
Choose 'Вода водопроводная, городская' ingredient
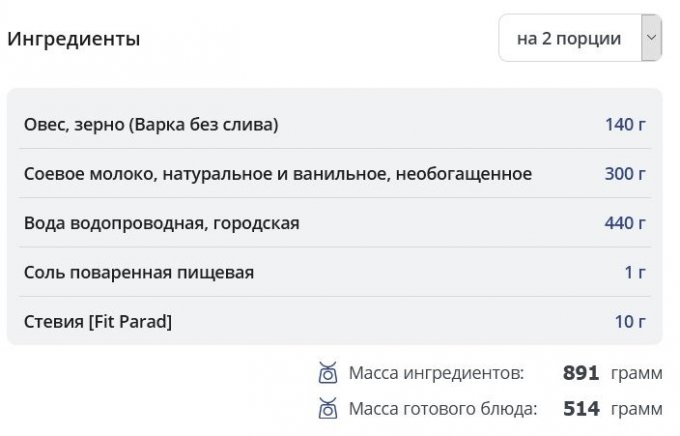pos(162,223)
